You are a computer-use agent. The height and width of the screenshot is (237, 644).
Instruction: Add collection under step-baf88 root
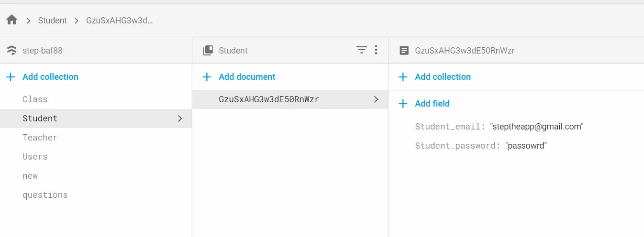tap(50, 77)
